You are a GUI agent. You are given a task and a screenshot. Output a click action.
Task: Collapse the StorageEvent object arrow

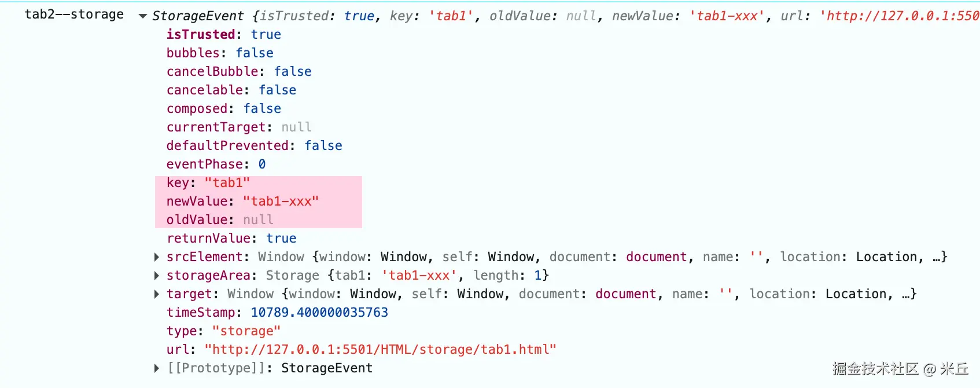pyautogui.click(x=143, y=16)
